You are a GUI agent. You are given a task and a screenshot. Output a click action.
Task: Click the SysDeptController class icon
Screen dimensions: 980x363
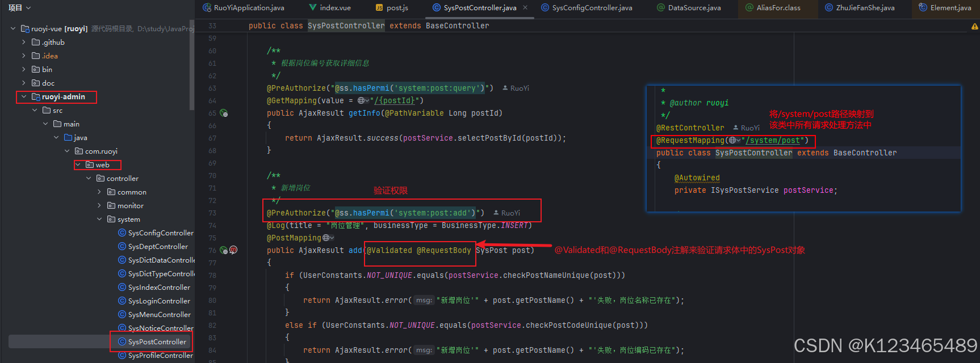122,246
